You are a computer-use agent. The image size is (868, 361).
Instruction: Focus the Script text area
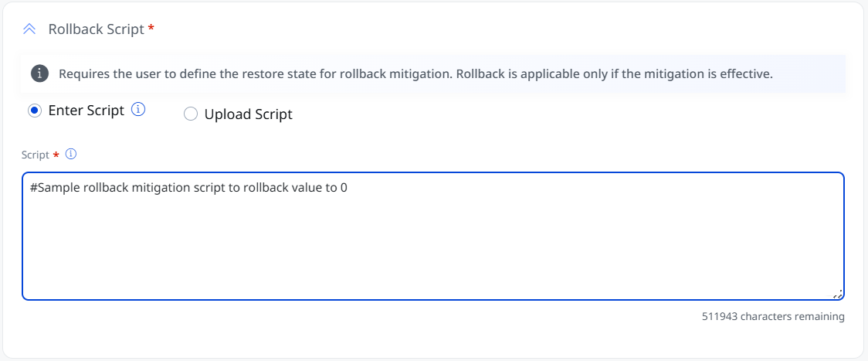[433, 237]
